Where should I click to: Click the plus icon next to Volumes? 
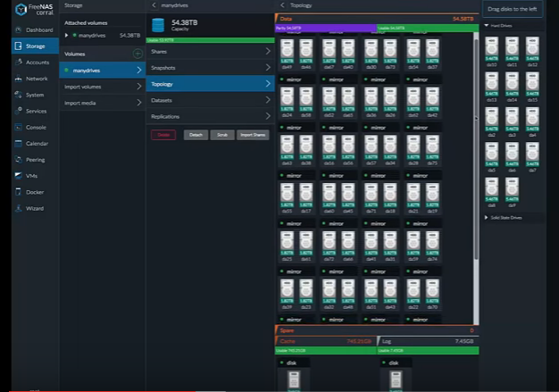(138, 54)
